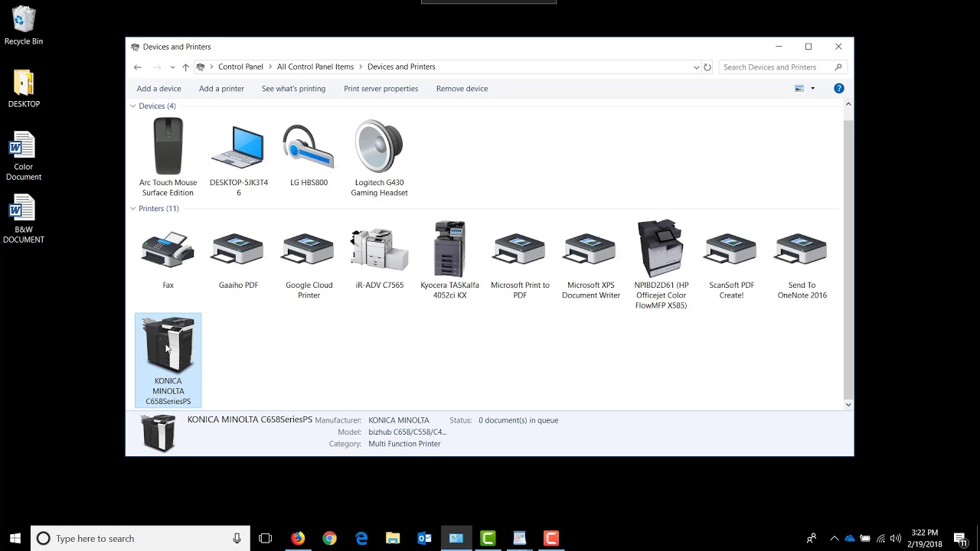Click See what's printing
The image size is (980, 551).
(x=293, y=89)
